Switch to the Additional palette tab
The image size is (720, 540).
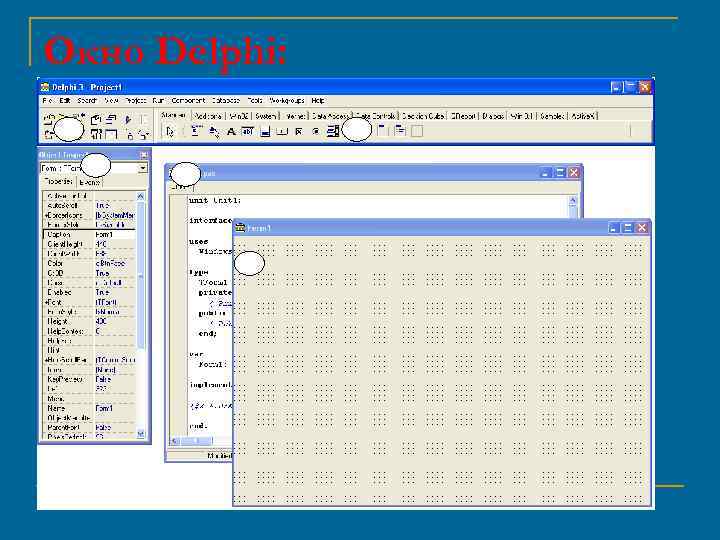tap(208, 116)
